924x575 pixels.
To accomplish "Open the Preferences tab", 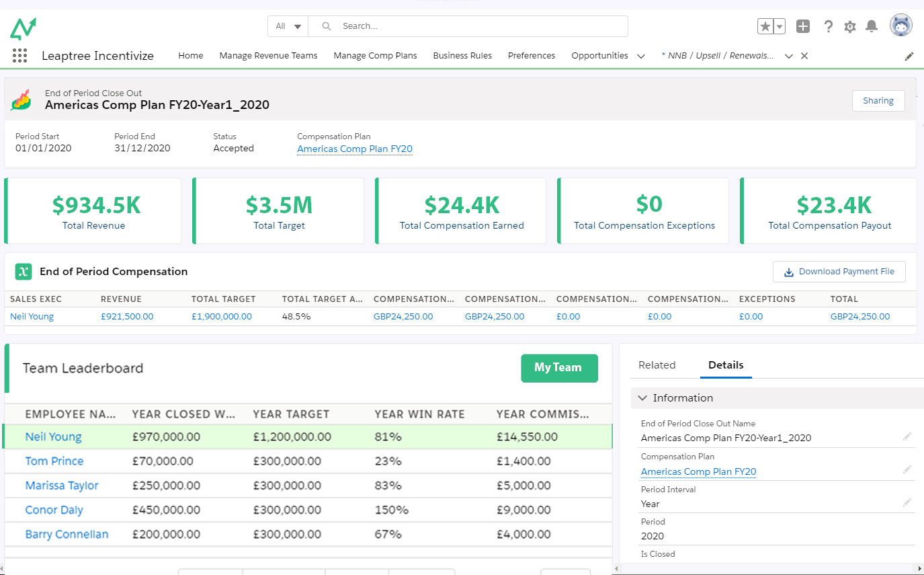I will (x=532, y=56).
